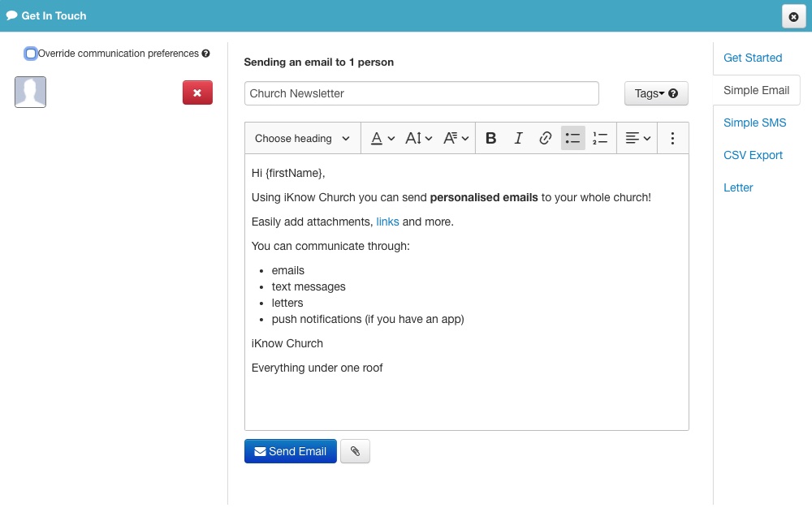This screenshot has height=525, width=812.
Task: Toggle the bulleted list button
Action: pyautogui.click(x=572, y=139)
